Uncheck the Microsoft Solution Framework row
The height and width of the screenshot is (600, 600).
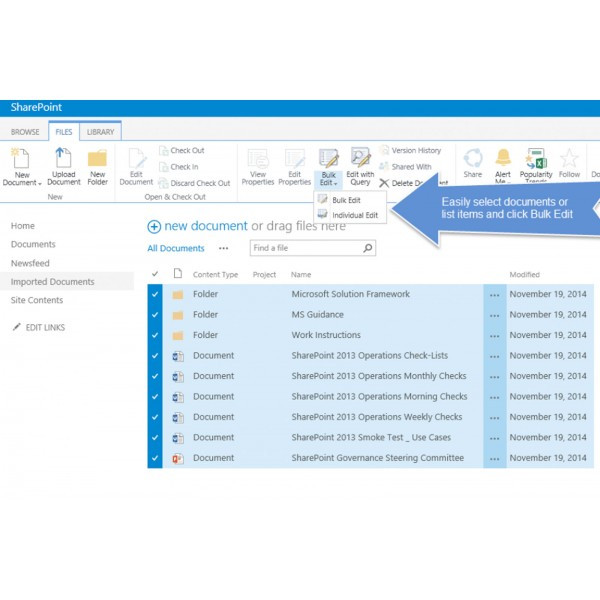coord(155,294)
